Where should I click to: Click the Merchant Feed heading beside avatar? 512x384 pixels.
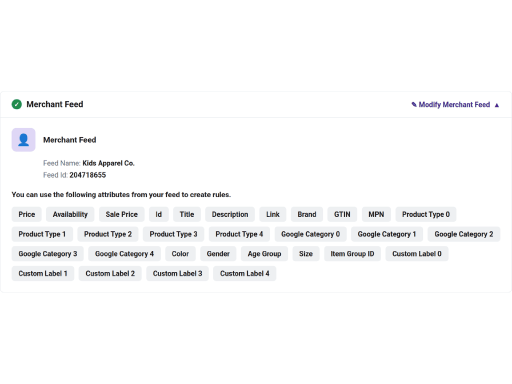point(70,140)
